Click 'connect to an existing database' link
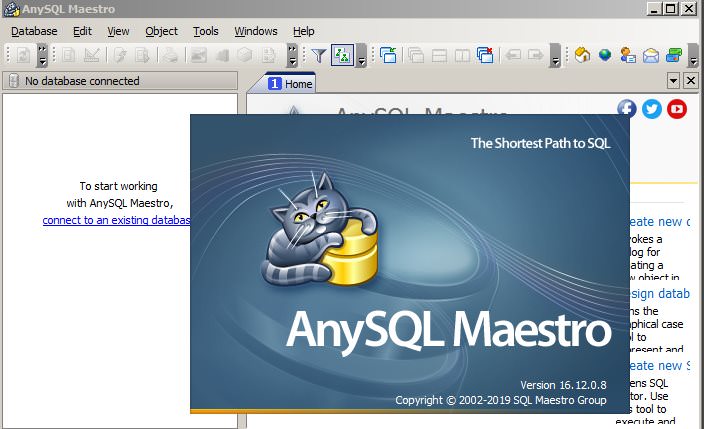Image resolution: width=704 pixels, height=429 pixels. point(116,220)
